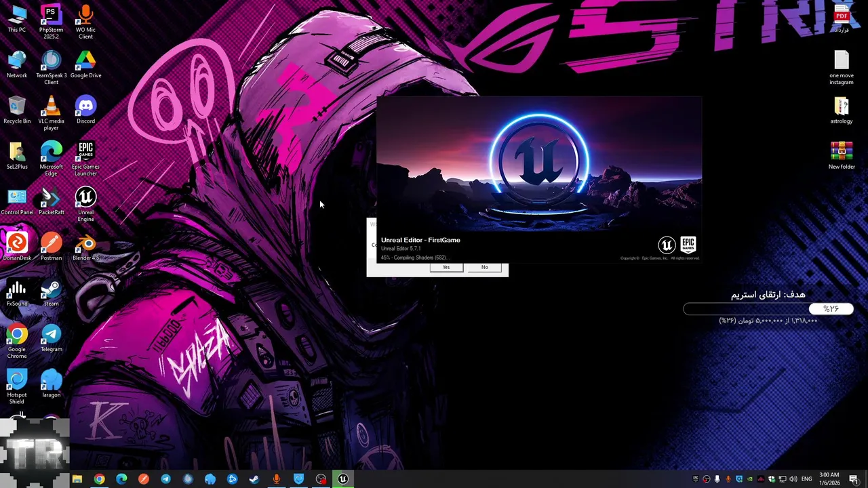The image size is (868, 488).
Task: Select the VLC media player shortcut
Action: [51, 113]
